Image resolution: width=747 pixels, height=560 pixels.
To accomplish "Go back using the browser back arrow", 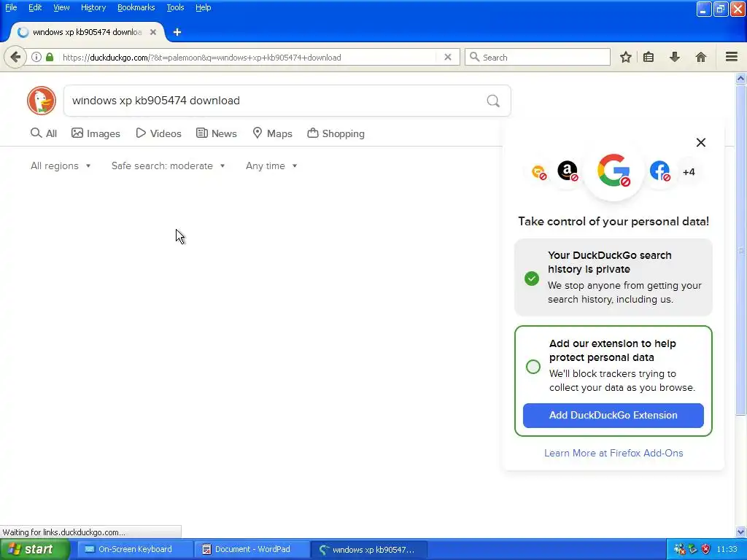I will coord(15,58).
